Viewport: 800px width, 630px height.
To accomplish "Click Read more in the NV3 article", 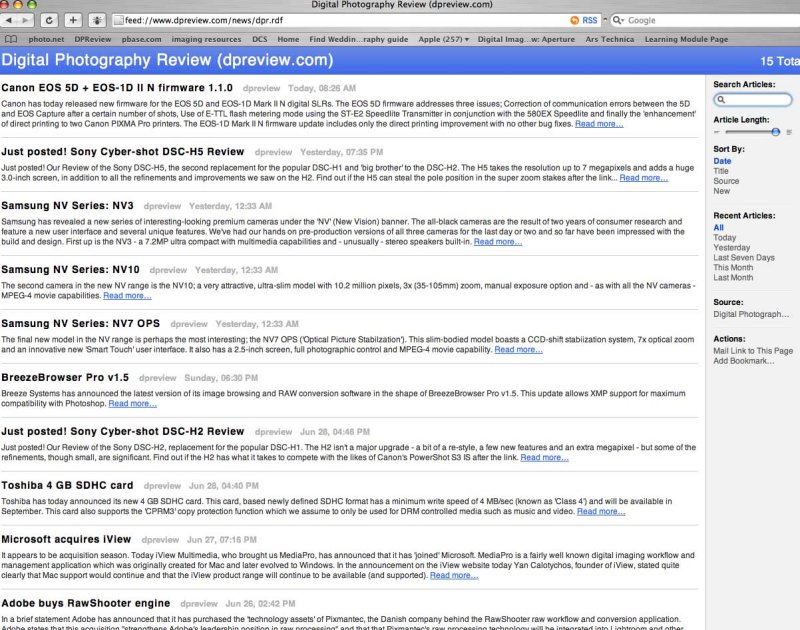I will [498, 242].
